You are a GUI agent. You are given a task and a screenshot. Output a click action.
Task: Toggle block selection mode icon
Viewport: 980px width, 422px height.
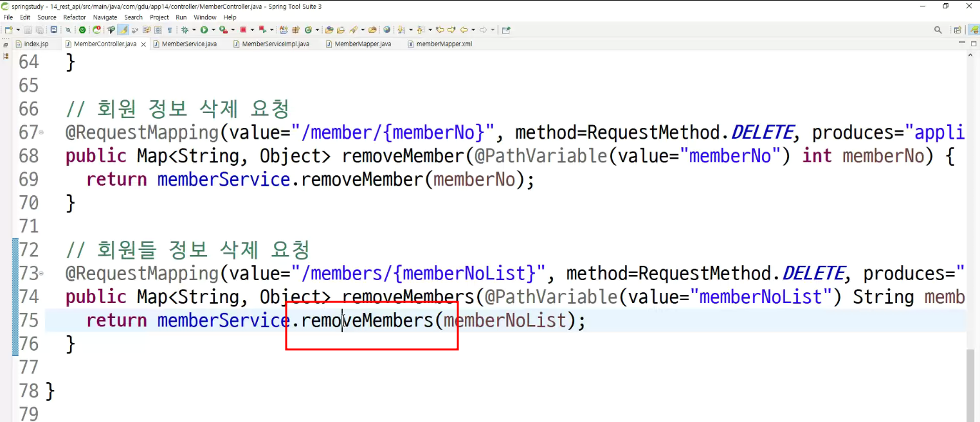pyautogui.click(x=158, y=30)
